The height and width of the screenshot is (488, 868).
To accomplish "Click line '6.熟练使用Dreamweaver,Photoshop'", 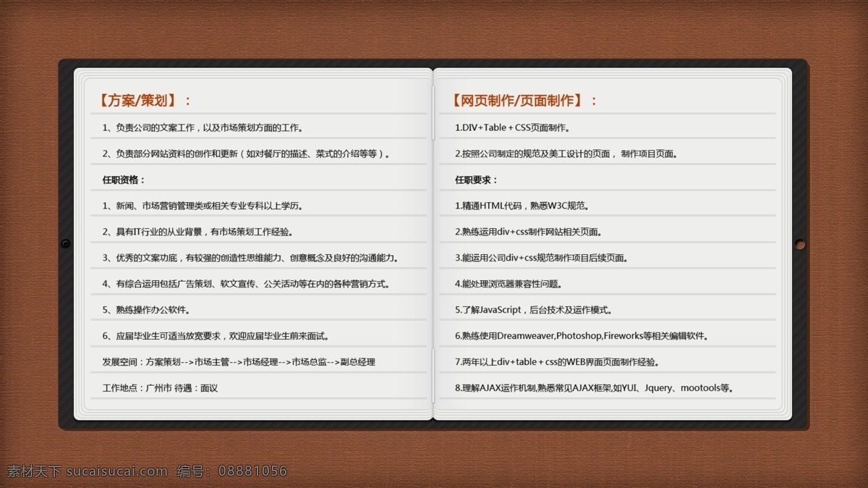I will tap(582, 336).
